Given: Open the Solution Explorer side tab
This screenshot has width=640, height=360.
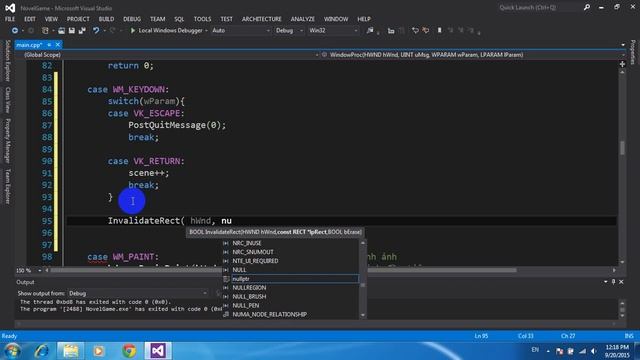Looking at the screenshot, I should click(7, 61).
